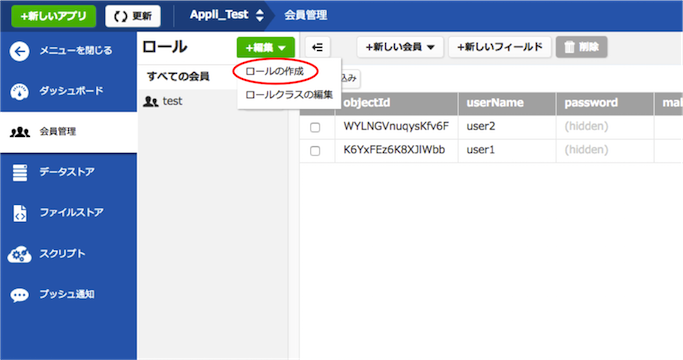Click the 削除 trash button
The width and height of the screenshot is (683, 360).
click(x=582, y=47)
